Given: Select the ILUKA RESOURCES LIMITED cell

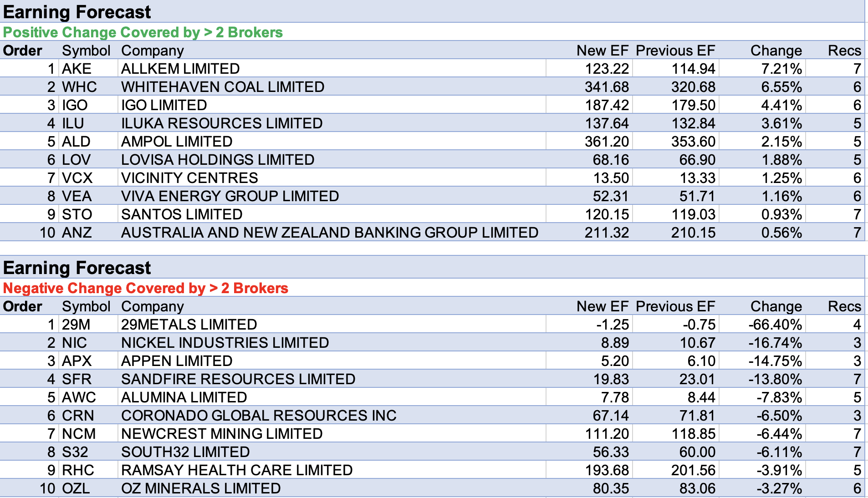Looking at the screenshot, I should pos(222,123).
